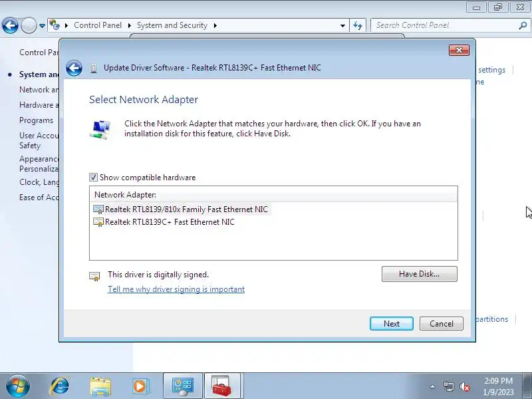Viewport: 532px width, 399px height.
Task: Click System and Security breadcrumb
Action: pos(172,25)
